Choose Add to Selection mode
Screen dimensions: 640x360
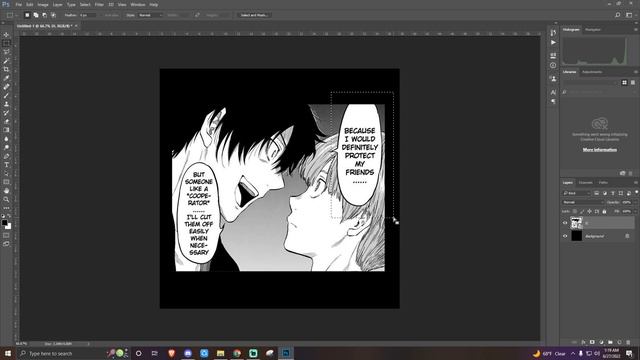[x=36, y=15]
